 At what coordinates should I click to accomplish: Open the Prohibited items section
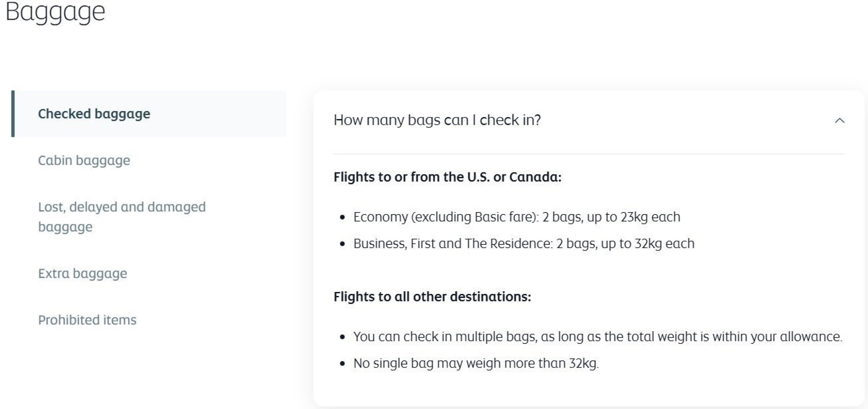[87, 320]
